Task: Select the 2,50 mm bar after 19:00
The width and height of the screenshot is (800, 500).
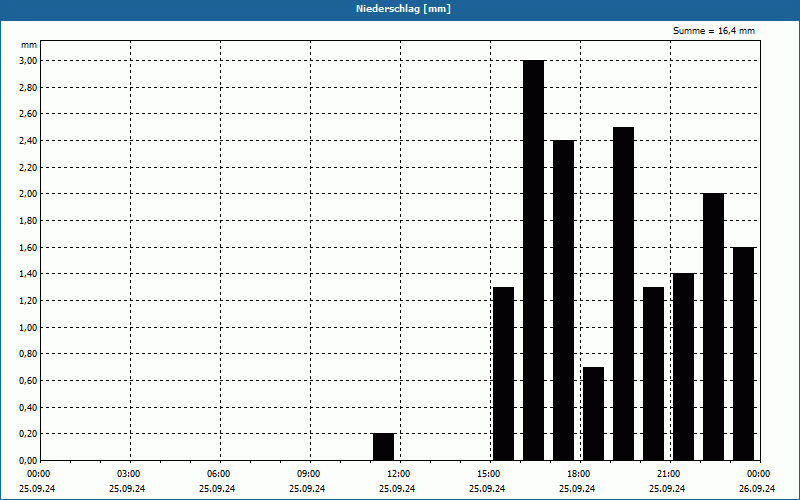Action: pyautogui.click(x=623, y=294)
